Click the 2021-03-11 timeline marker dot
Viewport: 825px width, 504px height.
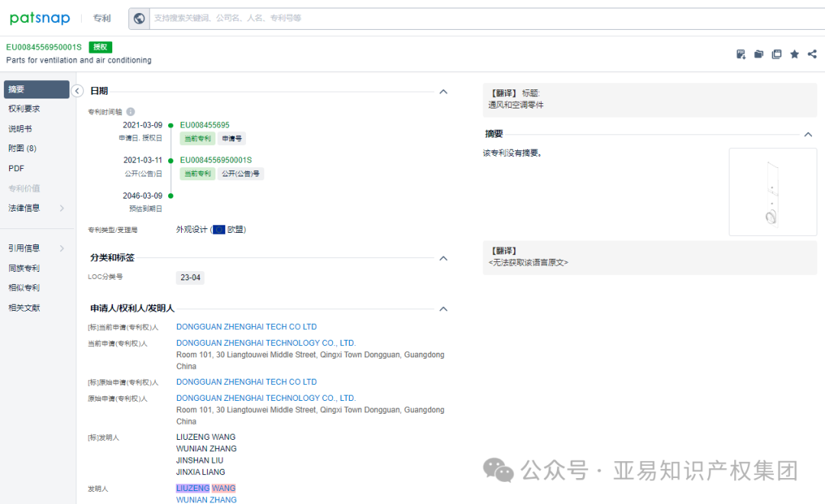(170, 160)
